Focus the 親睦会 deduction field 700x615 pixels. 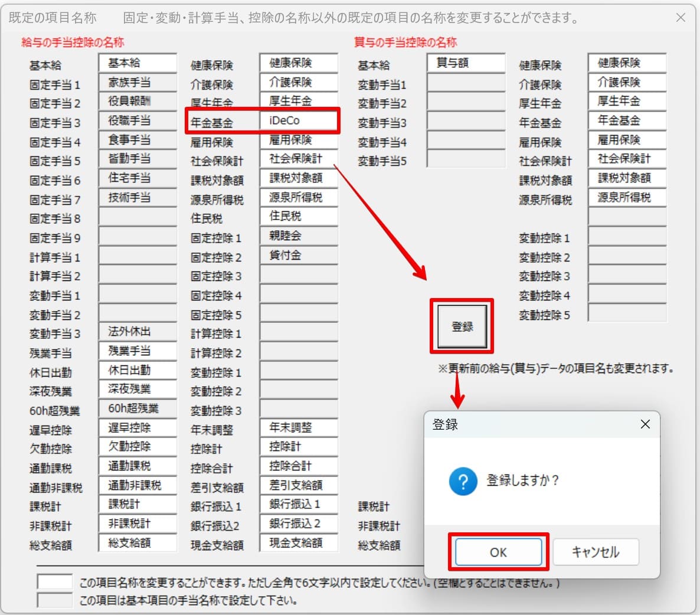[x=299, y=235]
